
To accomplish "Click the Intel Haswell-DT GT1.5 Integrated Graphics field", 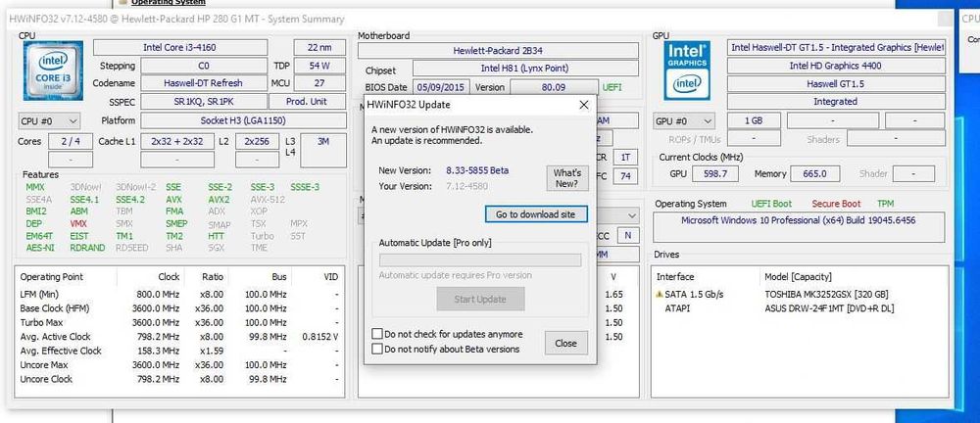I will click(x=836, y=47).
